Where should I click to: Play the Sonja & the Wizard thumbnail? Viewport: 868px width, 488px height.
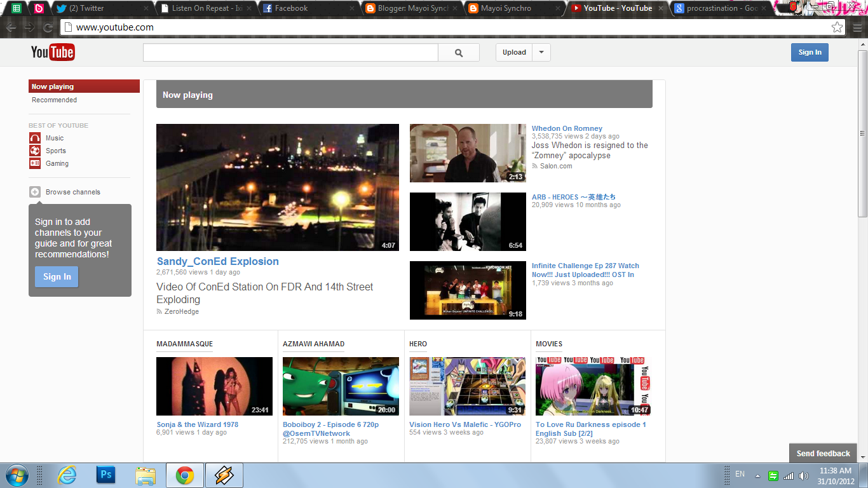214,386
